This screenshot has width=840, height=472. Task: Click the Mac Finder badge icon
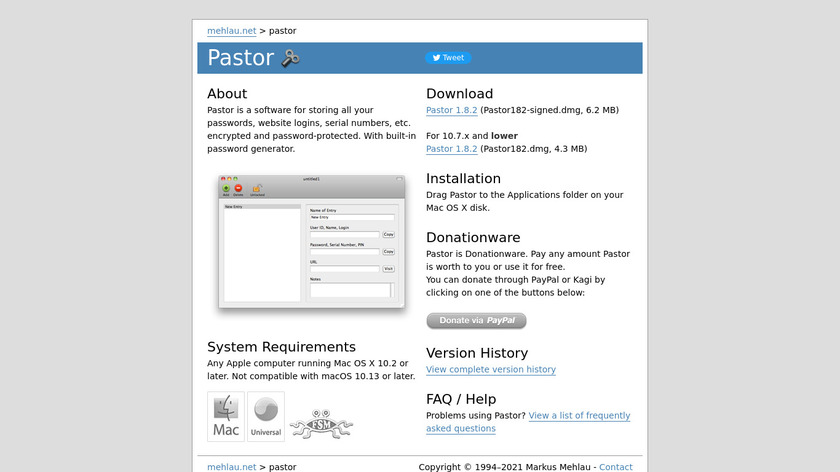[226, 416]
